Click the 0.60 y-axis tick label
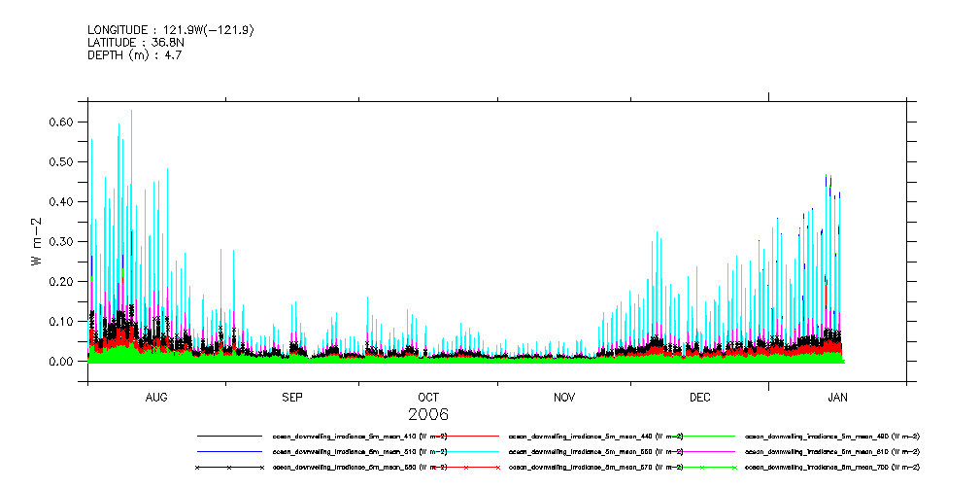The image size is (980, 490). 61,122
